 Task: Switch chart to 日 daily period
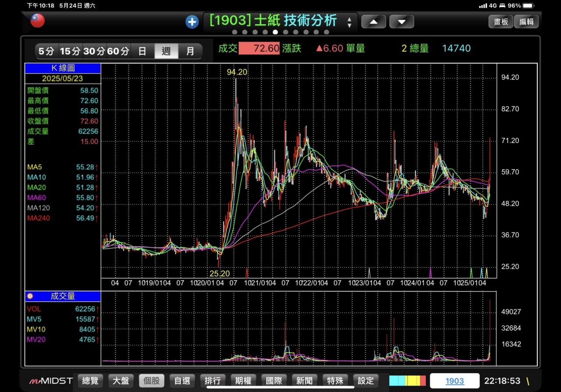coord(142,51)
